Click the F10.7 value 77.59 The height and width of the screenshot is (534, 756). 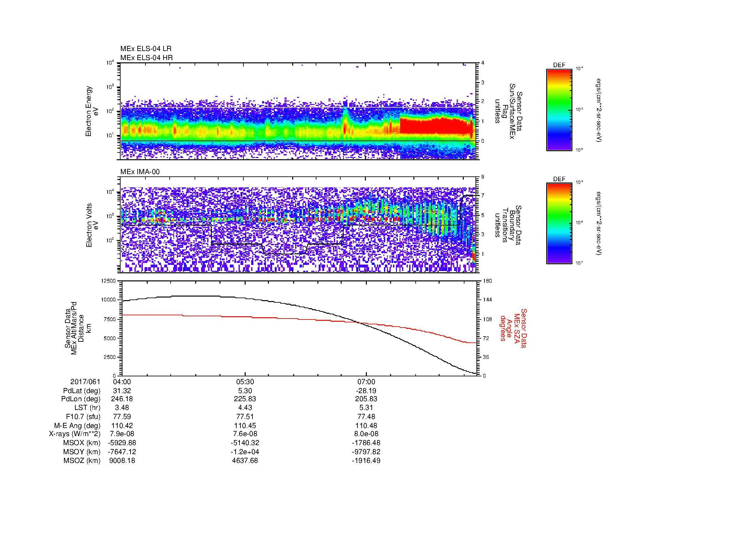[122, 417]
